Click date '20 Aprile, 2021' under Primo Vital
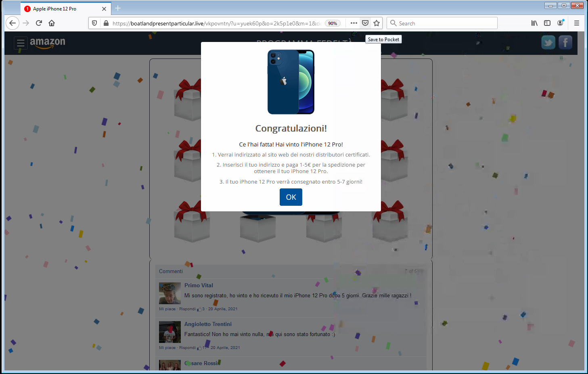 pos(223,309)
